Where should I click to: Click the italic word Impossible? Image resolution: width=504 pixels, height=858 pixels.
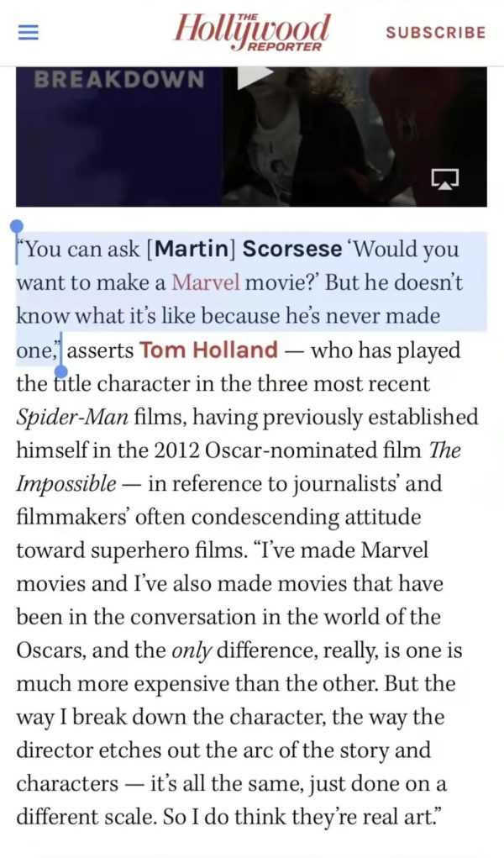66,484
